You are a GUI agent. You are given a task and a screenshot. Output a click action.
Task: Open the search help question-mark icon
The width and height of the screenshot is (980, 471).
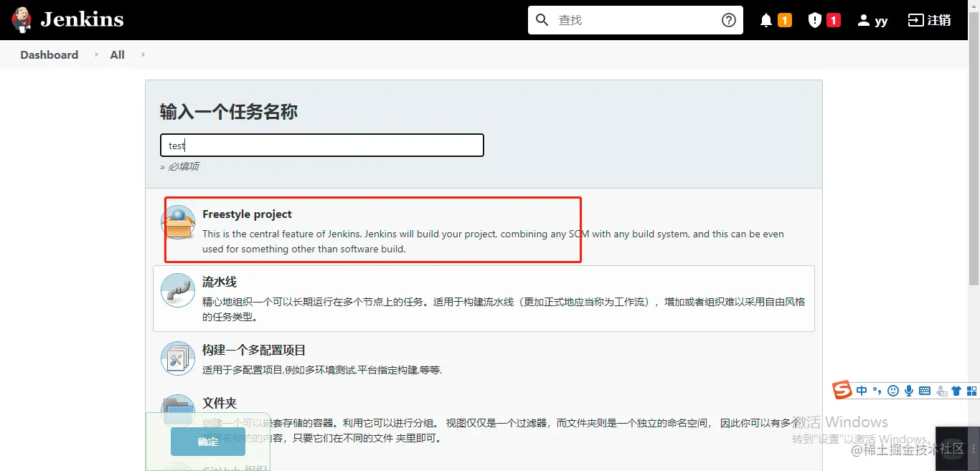pyautogui.click(x=729, y=20)
